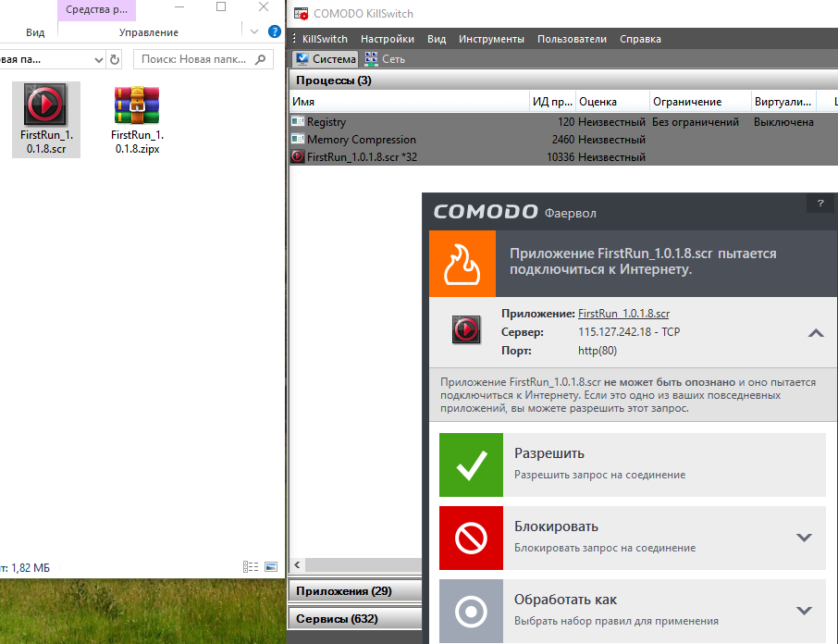Expand the Блокировать options arrow
838x644 pixels.
[805, 537]
